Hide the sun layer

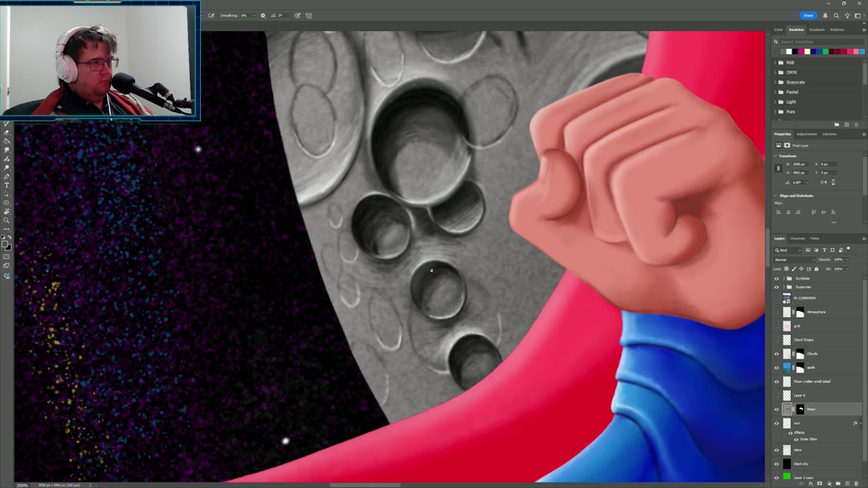[x=777, y=423]
